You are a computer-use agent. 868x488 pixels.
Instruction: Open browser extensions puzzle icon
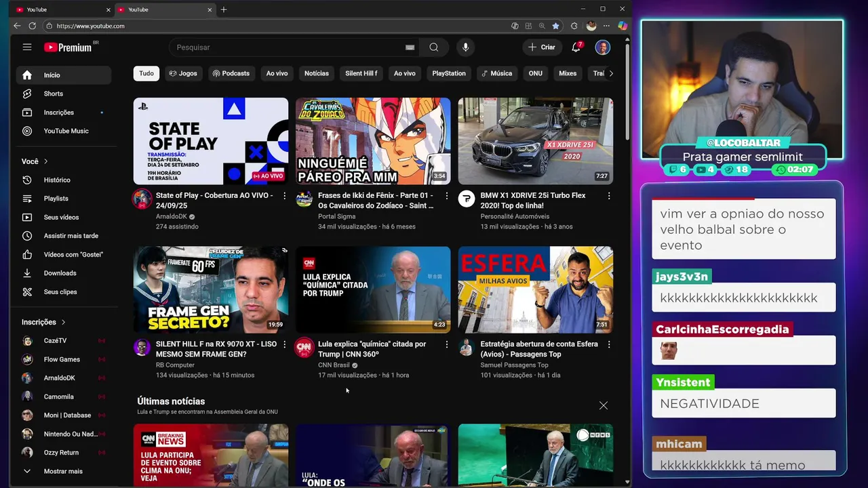(x=574, y=26)
